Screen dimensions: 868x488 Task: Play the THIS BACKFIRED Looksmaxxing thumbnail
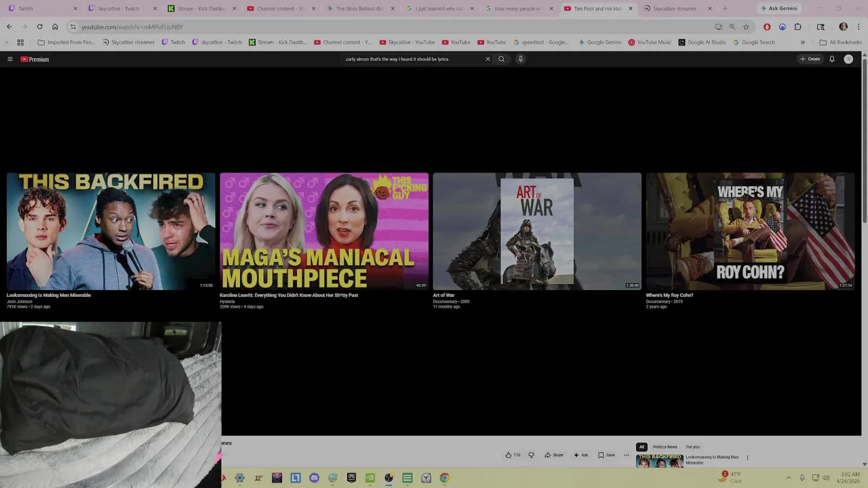tap(111, 231)
